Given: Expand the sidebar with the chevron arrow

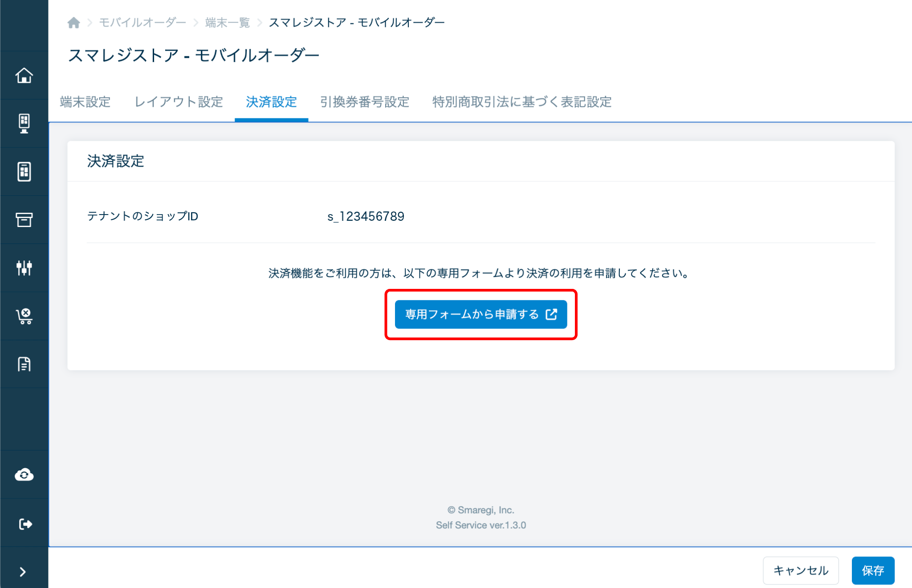Looking at the screenshot, I should click(x=23, y=572).
